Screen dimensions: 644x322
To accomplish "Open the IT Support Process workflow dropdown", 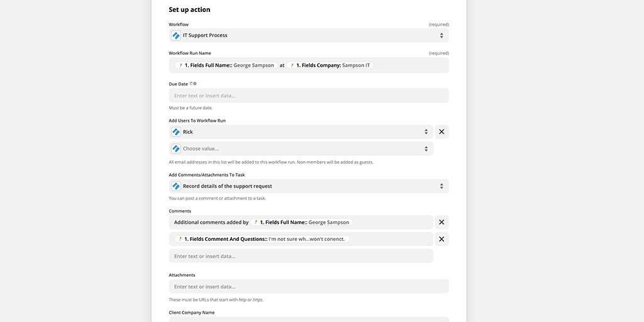I will click(441, 36).
